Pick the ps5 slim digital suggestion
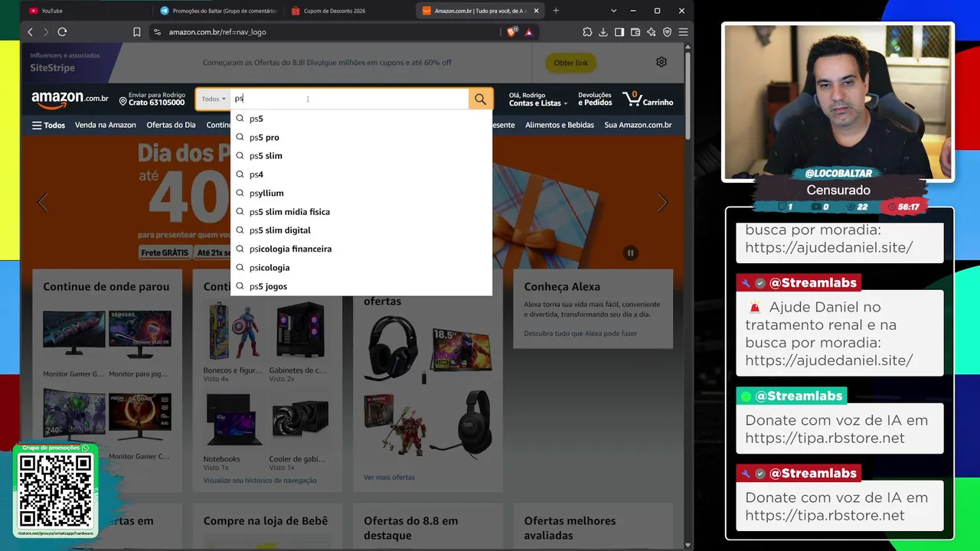Viewport: 980px width, 551px height. coord(361,230)
